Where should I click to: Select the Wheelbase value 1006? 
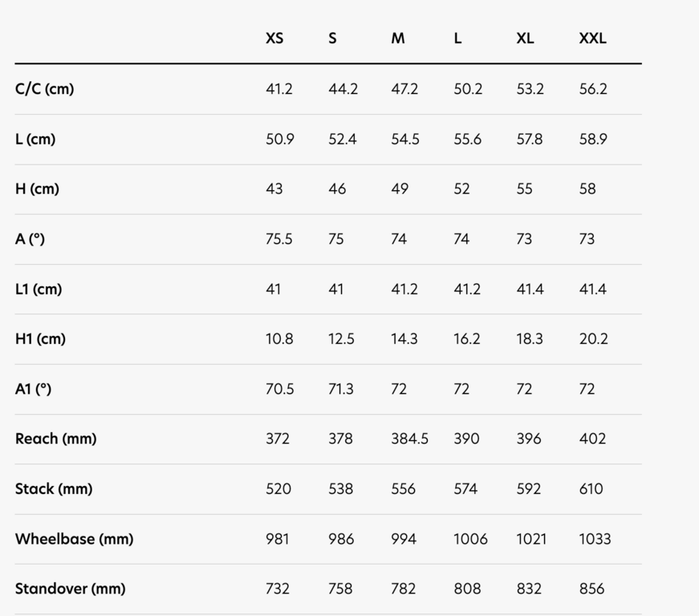[x=471, y=539]
